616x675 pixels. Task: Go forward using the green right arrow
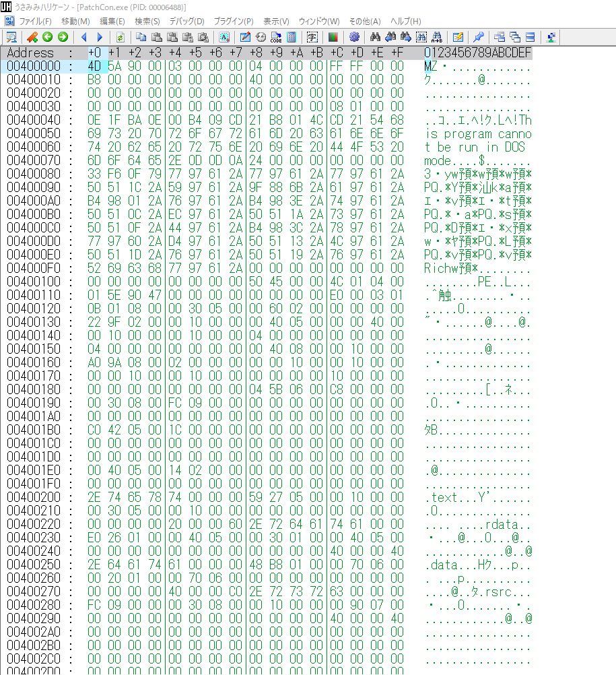(63, 38)
